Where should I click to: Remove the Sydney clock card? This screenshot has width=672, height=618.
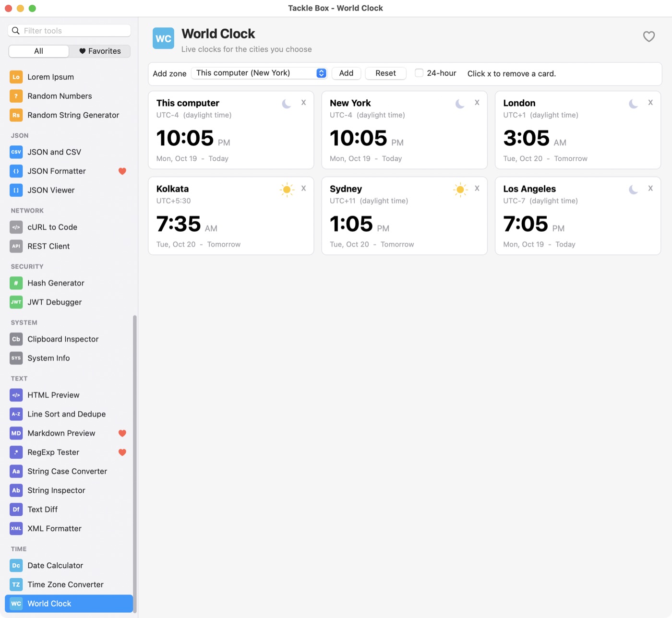tap(477, 189)
